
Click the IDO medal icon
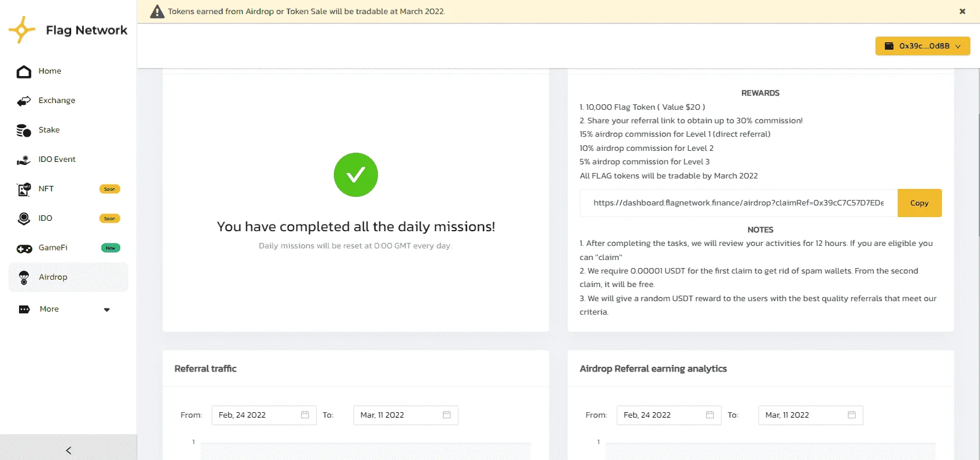click(x=24, y=219)
